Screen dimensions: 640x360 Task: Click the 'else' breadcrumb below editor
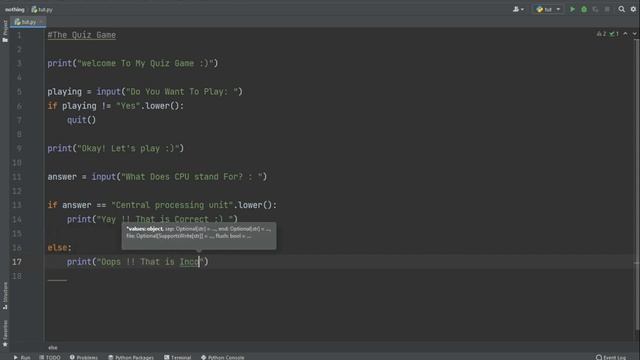[53, 347]
